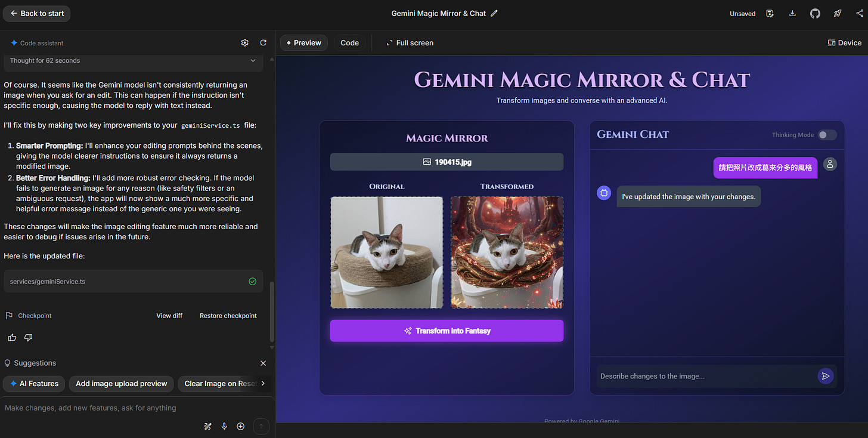The image size is (868, 438).
Task: Select 'Add image upload preview' suggestion
Action: click(x=122, y=384)
